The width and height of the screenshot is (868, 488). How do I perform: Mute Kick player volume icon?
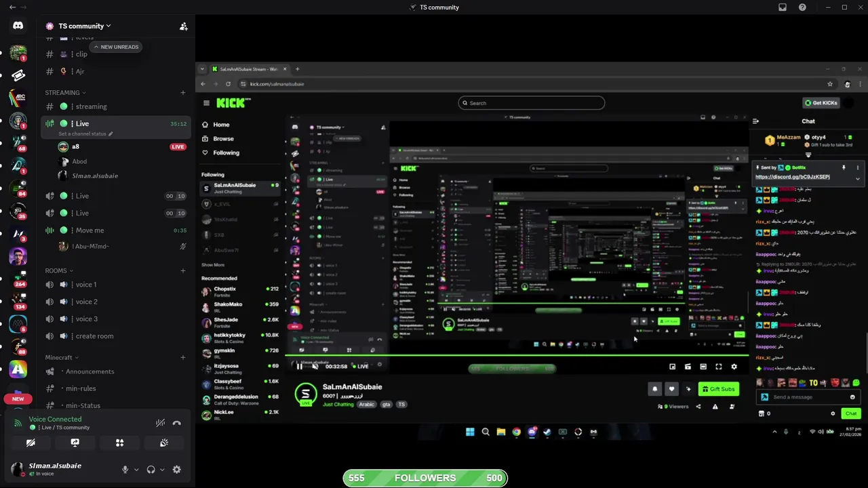pyautogui.click(x=315, y=367)
